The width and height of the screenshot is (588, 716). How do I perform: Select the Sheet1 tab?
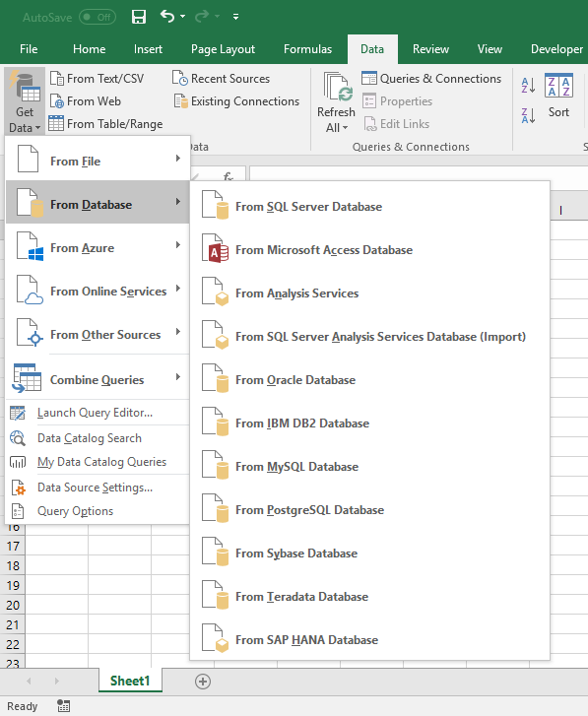tap(130, 681)
